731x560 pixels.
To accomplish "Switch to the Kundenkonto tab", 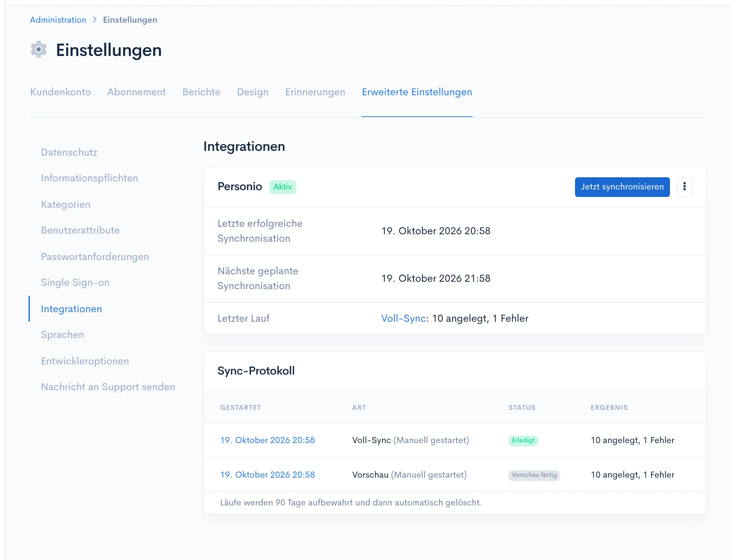I will pyautogui.click(x=60, y=92).
